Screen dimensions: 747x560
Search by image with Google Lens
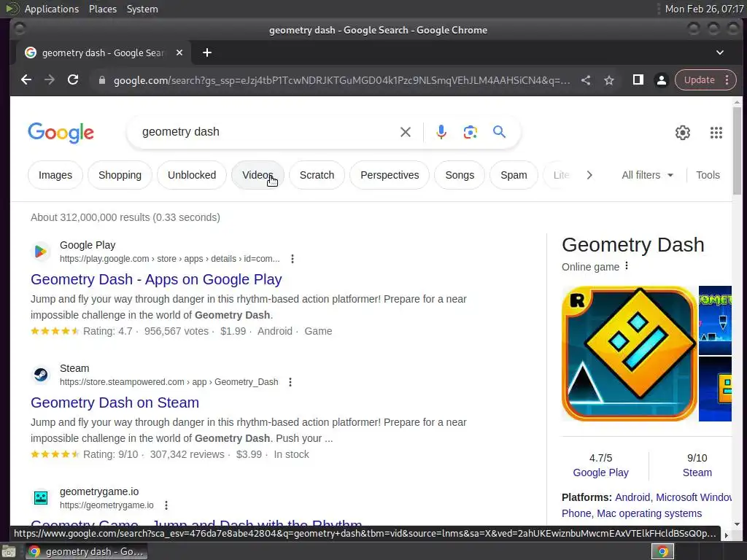471,132
